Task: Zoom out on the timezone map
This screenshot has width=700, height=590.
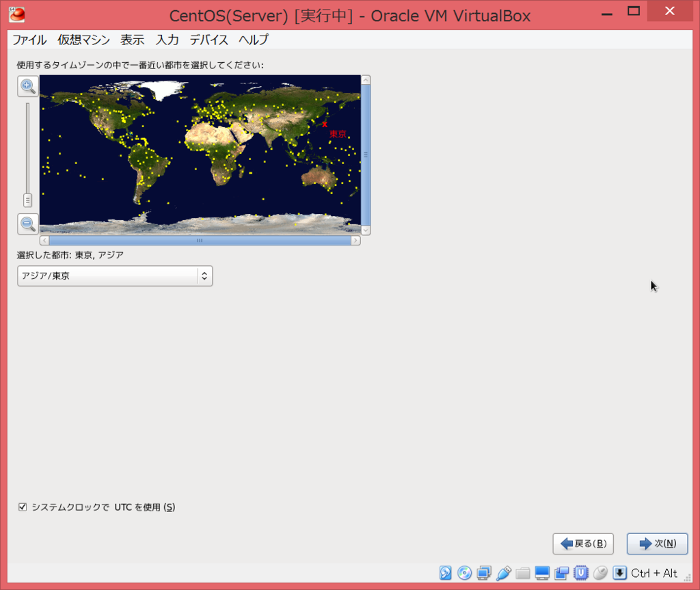Action: click(x=27, y=224)
